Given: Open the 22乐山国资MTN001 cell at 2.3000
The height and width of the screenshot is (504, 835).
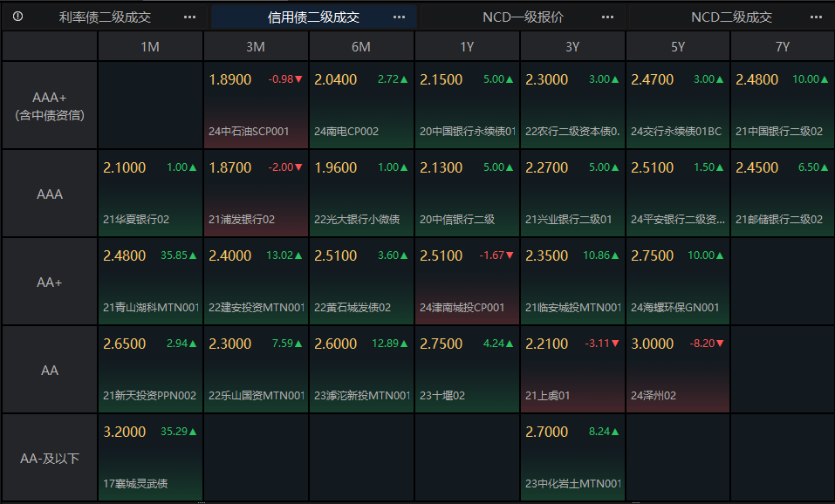Looking at the screenshot, I should (256, 370).
